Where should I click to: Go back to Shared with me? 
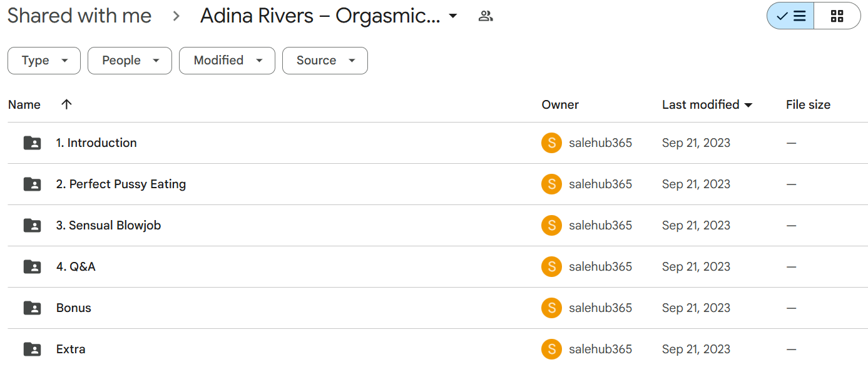point(79,16)
